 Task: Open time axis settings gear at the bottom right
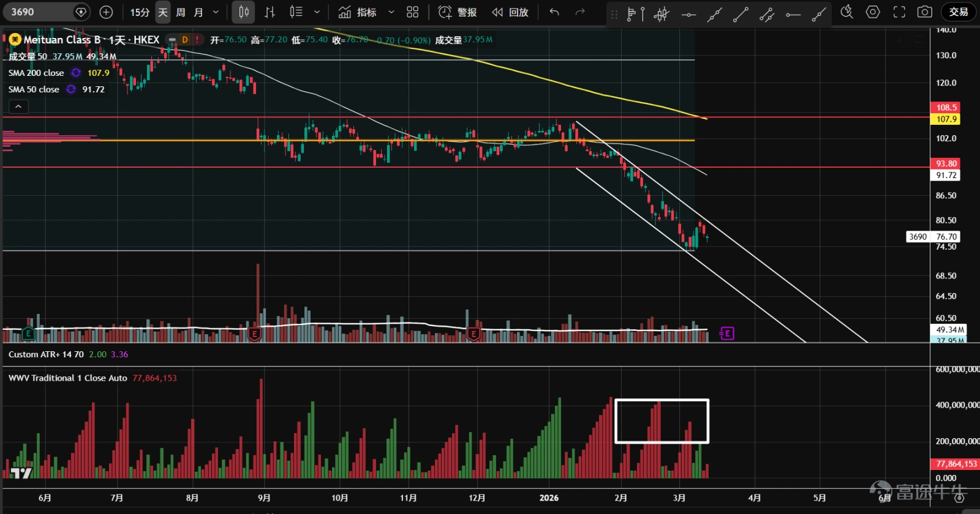pos(959,498)
